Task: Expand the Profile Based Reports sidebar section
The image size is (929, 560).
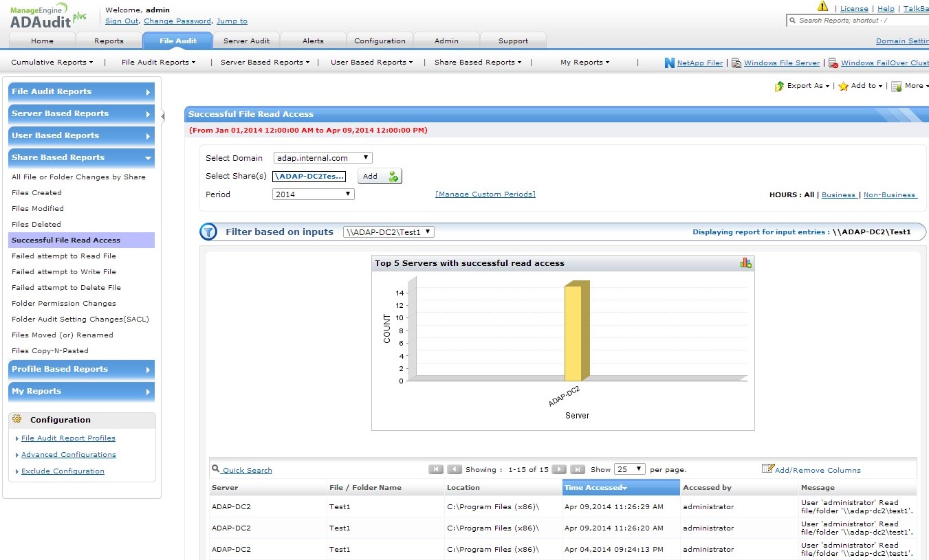Action: coord(81,370)
